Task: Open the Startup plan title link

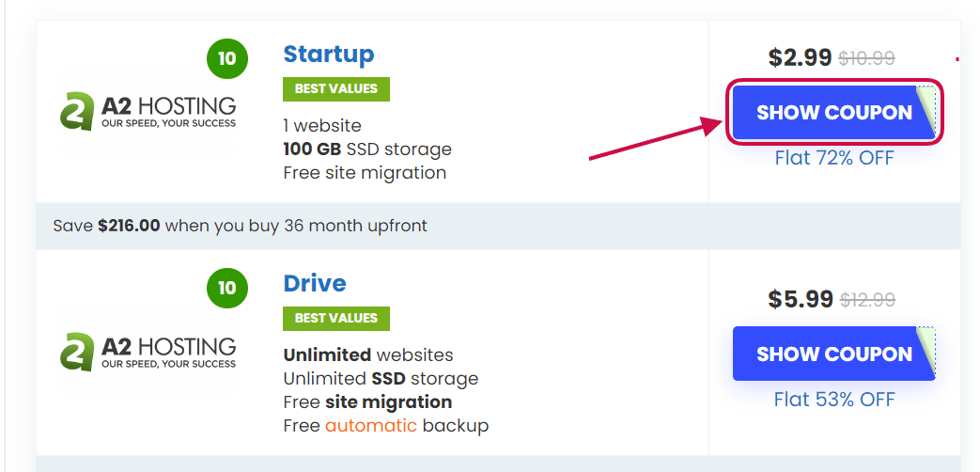Action: point(329,55)
